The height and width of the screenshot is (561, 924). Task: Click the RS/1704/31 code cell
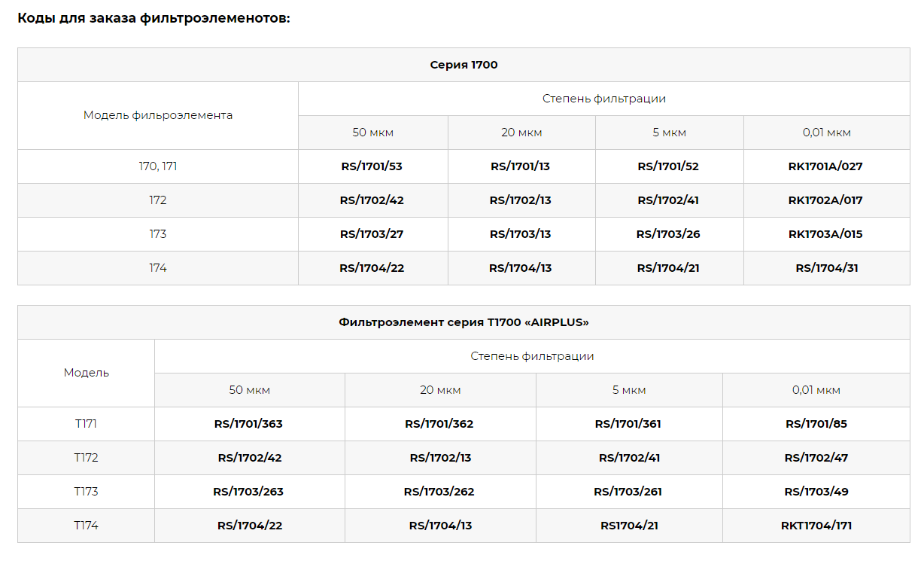point(827,268)
